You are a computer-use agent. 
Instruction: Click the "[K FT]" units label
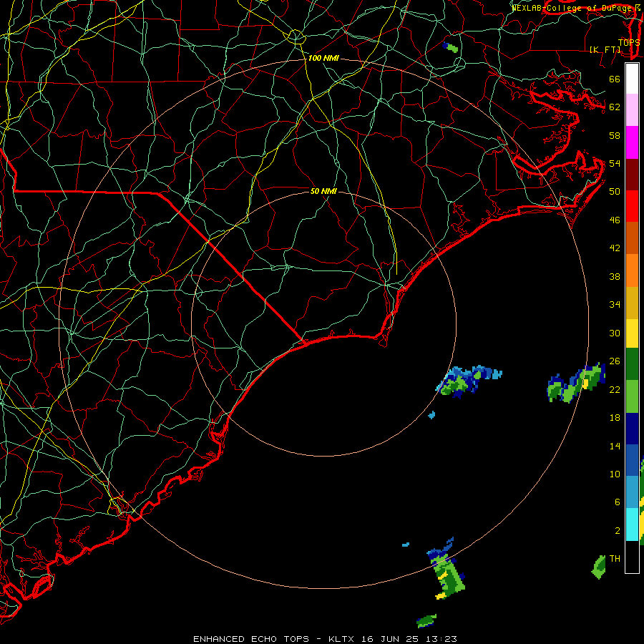pyautogui.click(x=605, y=49)
